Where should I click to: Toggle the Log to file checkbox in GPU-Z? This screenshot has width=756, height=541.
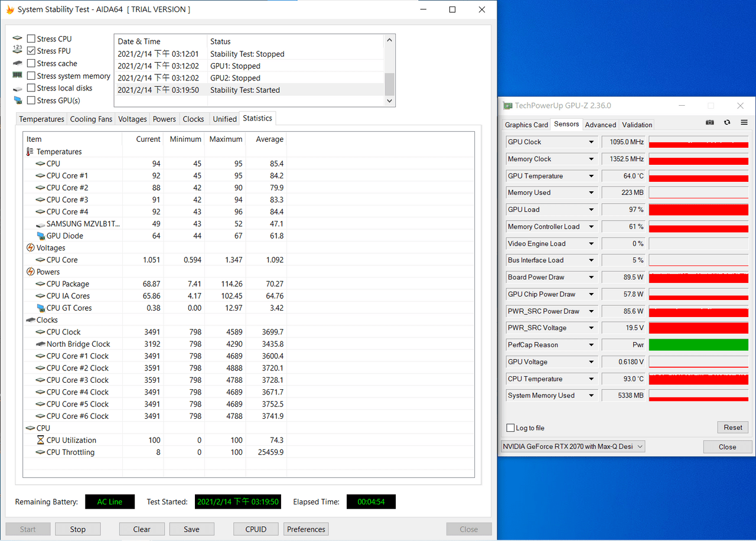click(510, 428)
